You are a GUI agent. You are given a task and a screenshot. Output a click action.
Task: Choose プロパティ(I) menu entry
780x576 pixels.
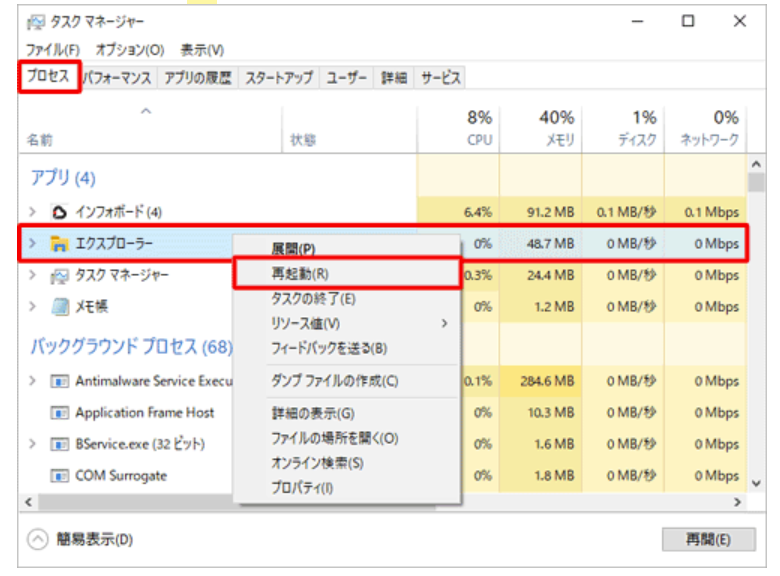click(x=347, y=488)
